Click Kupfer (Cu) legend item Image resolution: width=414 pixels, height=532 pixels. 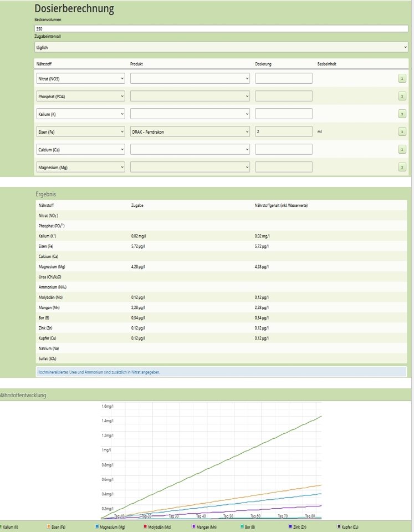coord(349,526)
